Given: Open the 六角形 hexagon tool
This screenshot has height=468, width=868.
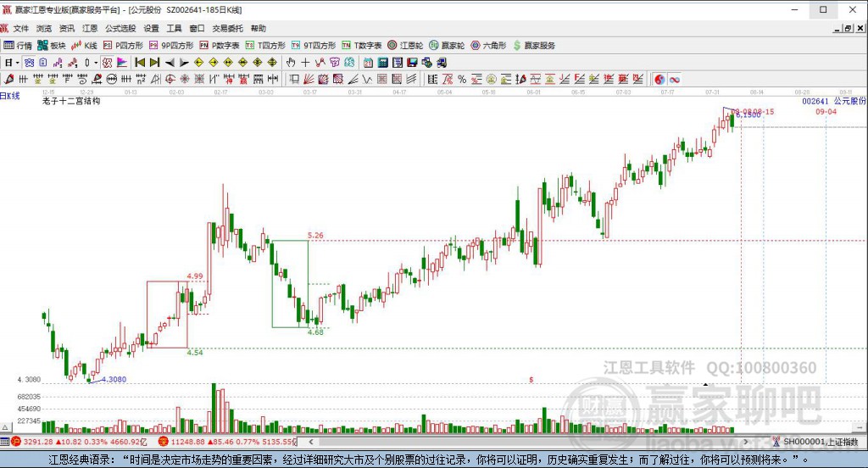Looking at the screenshot, I should point(488,46).
